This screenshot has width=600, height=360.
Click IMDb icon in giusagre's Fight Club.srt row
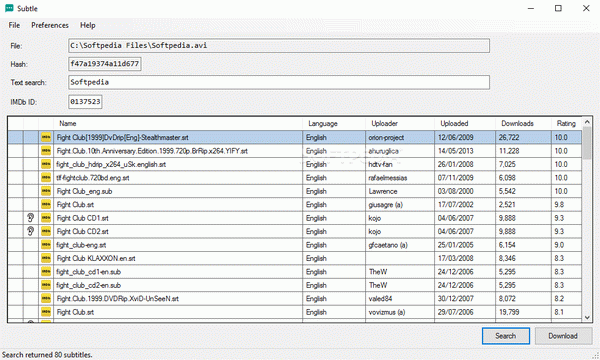pos(46,204)
